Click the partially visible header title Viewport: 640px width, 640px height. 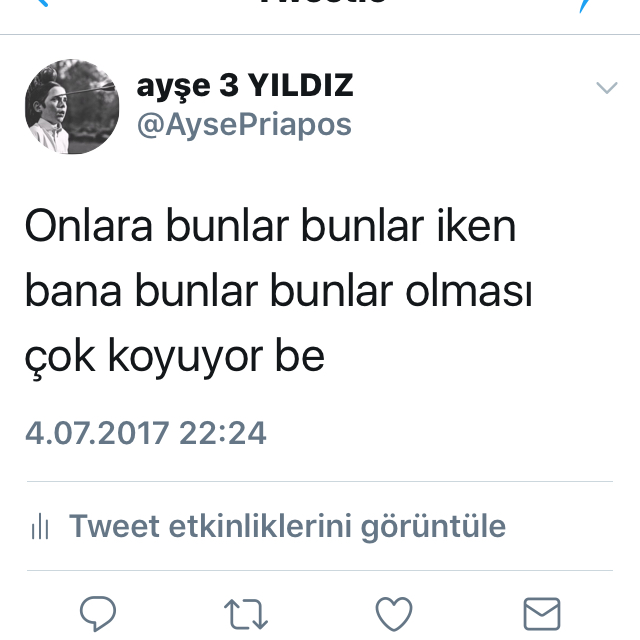pyautogui.click(x=322, y=2)
